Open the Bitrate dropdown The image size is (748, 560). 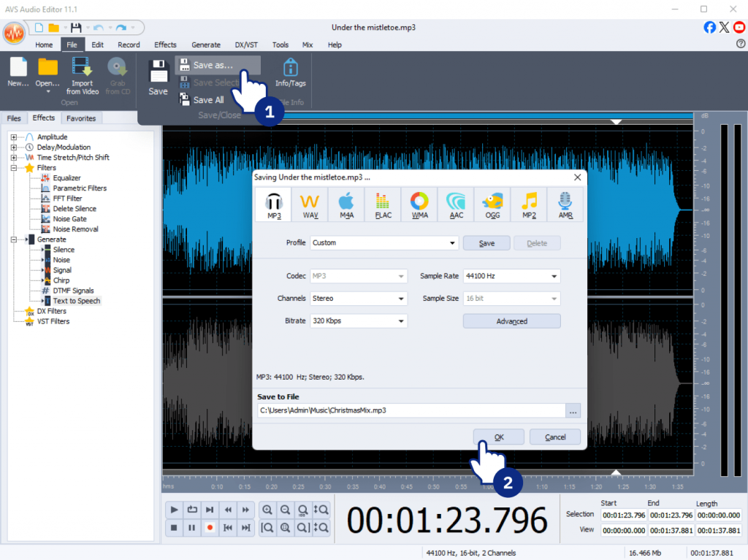[401, 321]
